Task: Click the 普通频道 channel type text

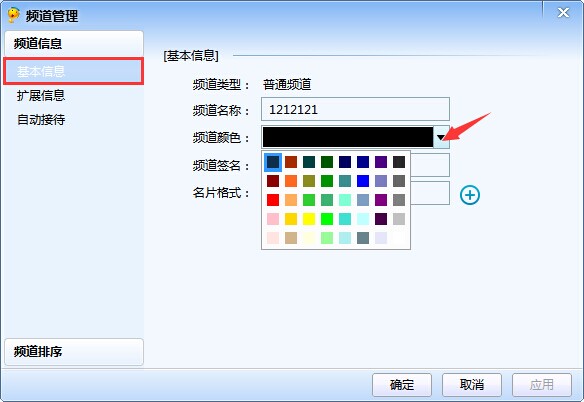Action: 287,85
